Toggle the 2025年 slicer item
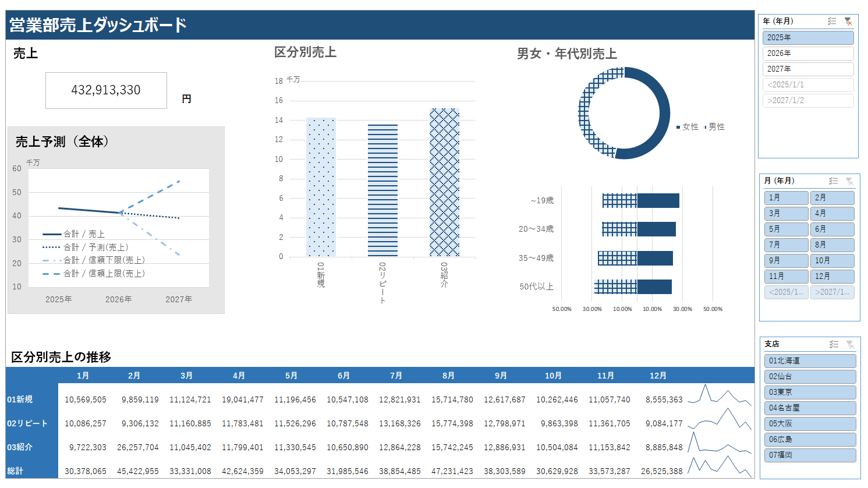This screenshot has width=868, height=488. coord(807,37)
